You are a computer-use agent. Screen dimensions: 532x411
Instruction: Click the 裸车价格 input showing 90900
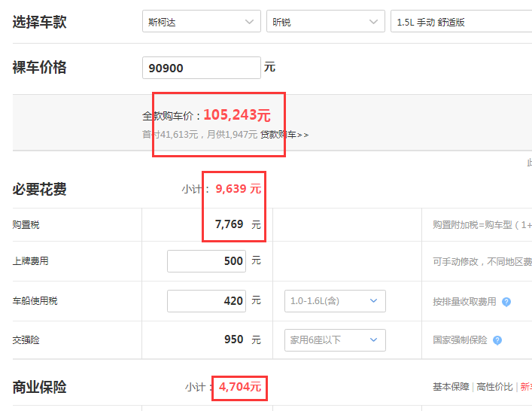pyautogui.click(x=202, y=68)
